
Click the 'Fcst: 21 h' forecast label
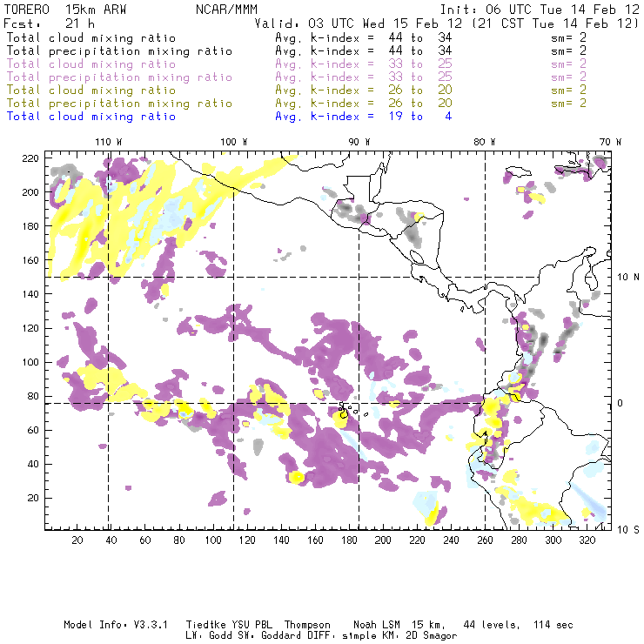[x=49, y=23]
